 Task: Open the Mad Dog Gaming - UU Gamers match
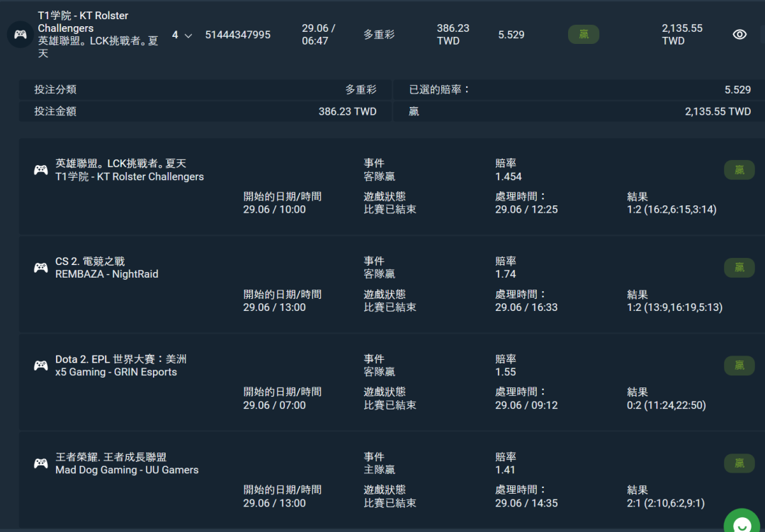point(127,470)
